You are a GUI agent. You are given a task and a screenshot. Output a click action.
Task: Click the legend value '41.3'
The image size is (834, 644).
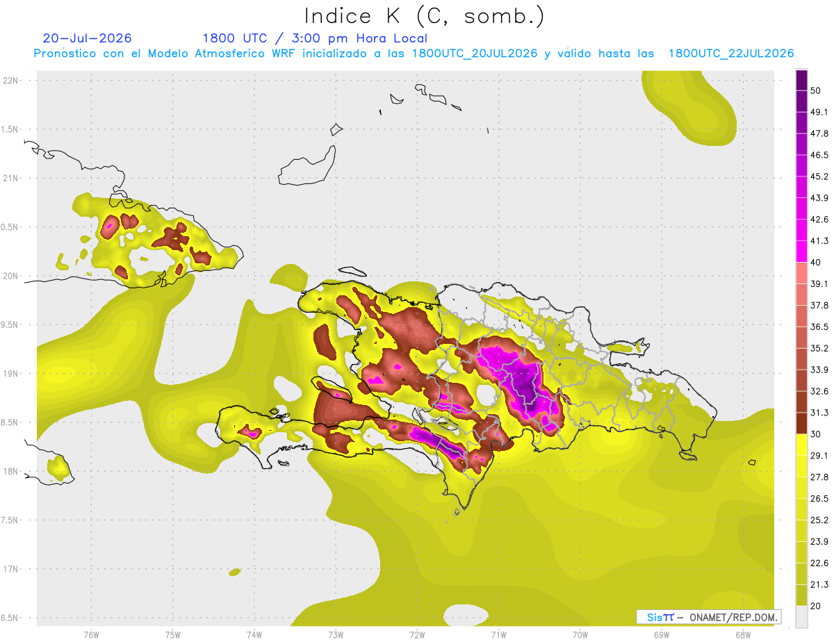click(819, 241)
